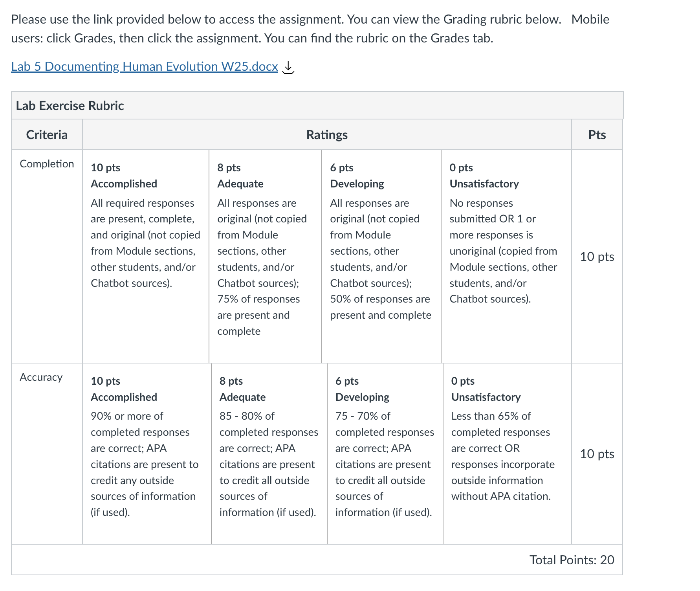Image resolution: width=700 pixels, height=591 pixels.
Task: Click the Total Points: 20 text
Action: 572,560
